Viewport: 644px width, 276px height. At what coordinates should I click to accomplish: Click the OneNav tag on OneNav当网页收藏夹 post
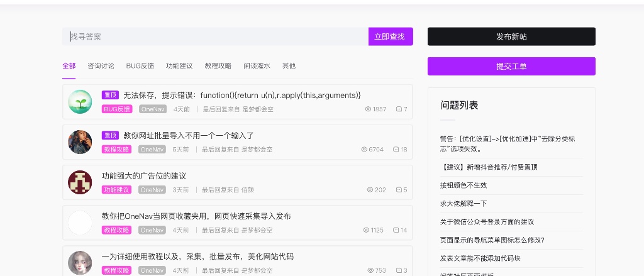152,229
